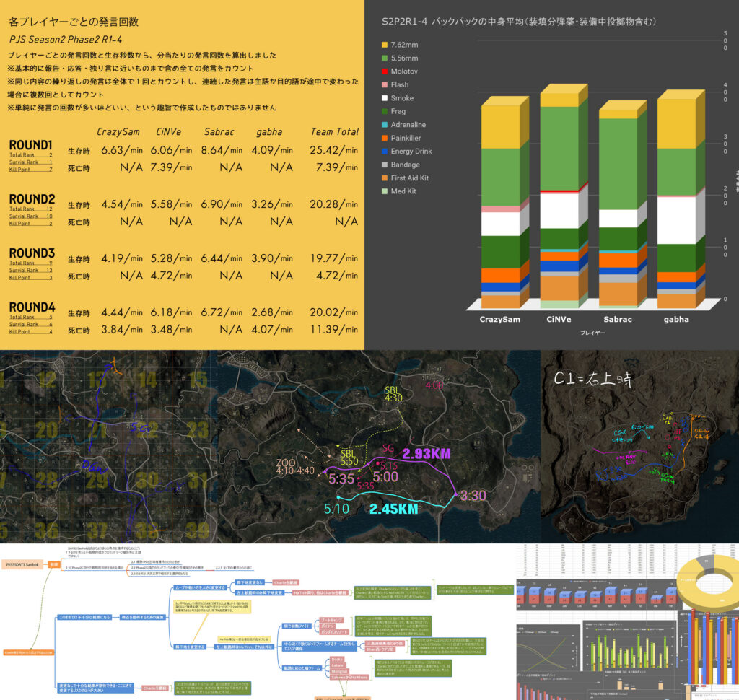The image size is (739, 700).
Task: Click the Docks node in mind map
Action: click(336, 658)
